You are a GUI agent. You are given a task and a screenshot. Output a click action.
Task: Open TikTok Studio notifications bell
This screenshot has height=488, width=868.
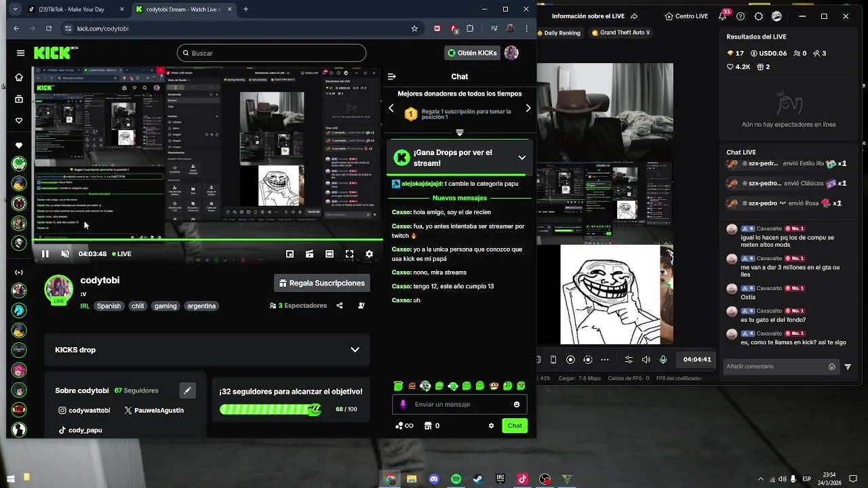tap(724, 16)
